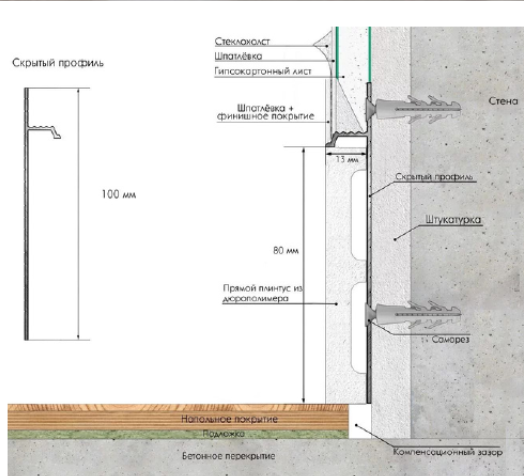Click the "Скрытый профиль" heading at left
Screen dimensions: 524x476
point(58,63)
